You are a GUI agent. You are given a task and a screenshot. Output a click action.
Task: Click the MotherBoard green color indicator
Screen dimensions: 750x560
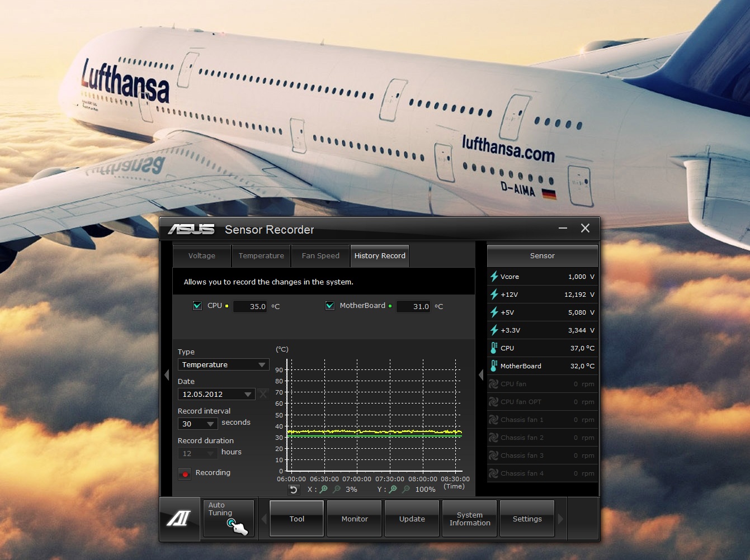[390, 306]
